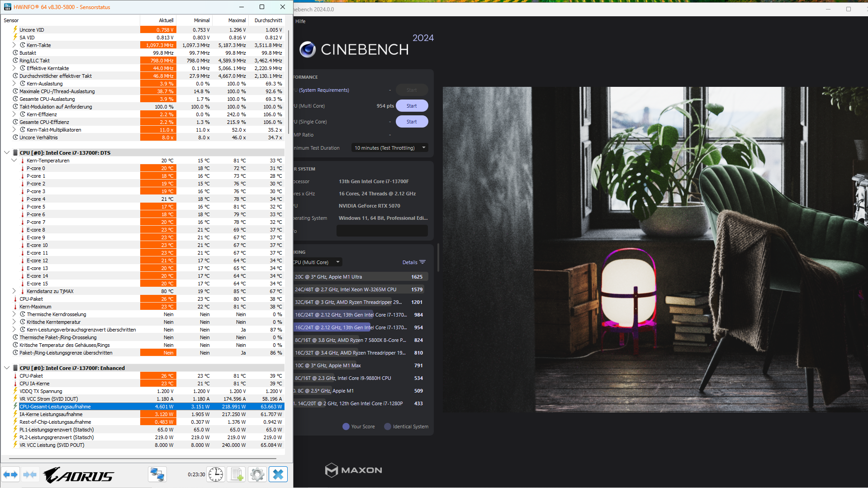
Task: Expand the Thermische Kerndrosselung row
Action: [14, 314]
